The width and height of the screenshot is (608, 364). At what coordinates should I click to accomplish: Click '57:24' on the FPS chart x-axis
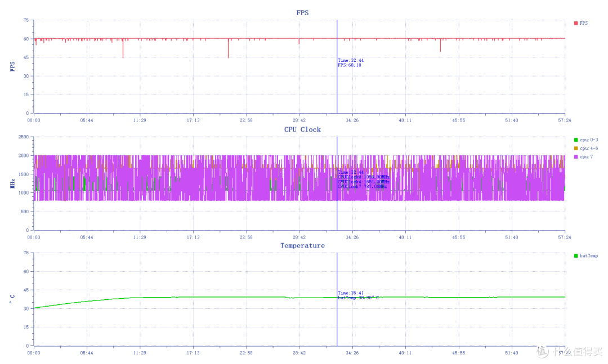click(x=565, y=120)
